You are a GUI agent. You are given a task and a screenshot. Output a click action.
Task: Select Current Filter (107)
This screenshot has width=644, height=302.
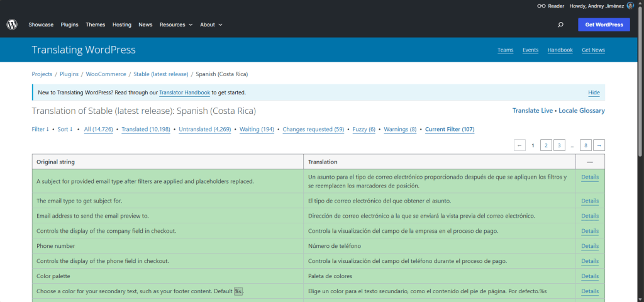point(450,130)
